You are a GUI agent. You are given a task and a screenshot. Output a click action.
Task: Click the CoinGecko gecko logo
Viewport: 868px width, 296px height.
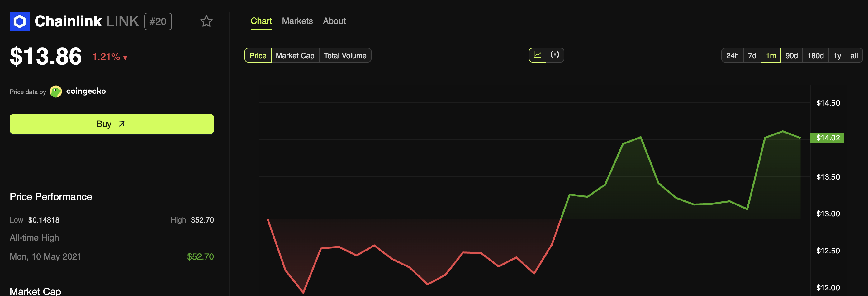pos(56,91)
